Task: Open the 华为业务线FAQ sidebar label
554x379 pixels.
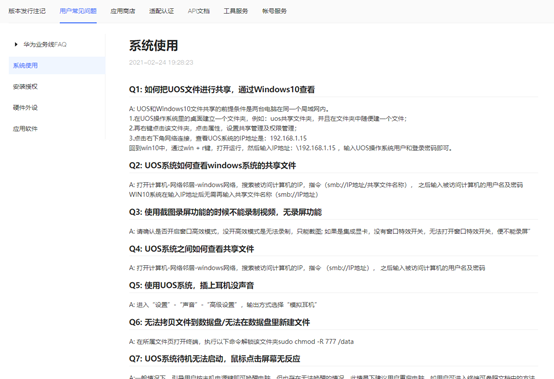Action: pyautogui.click(x=45, y=44)
